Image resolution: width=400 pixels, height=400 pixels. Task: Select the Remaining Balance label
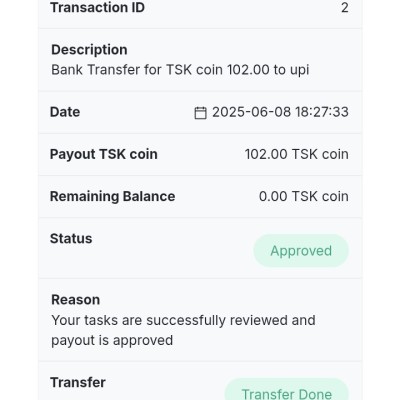tap(112, 196)
